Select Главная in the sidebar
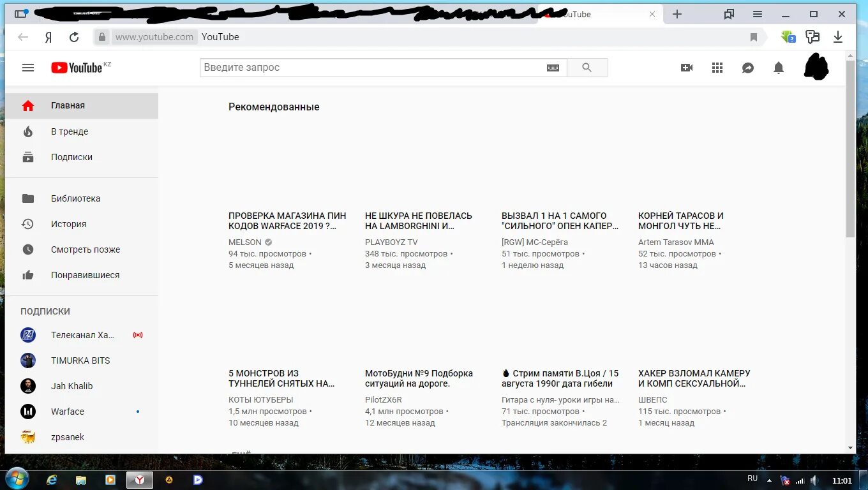868x490 pixels. (82, 106)
